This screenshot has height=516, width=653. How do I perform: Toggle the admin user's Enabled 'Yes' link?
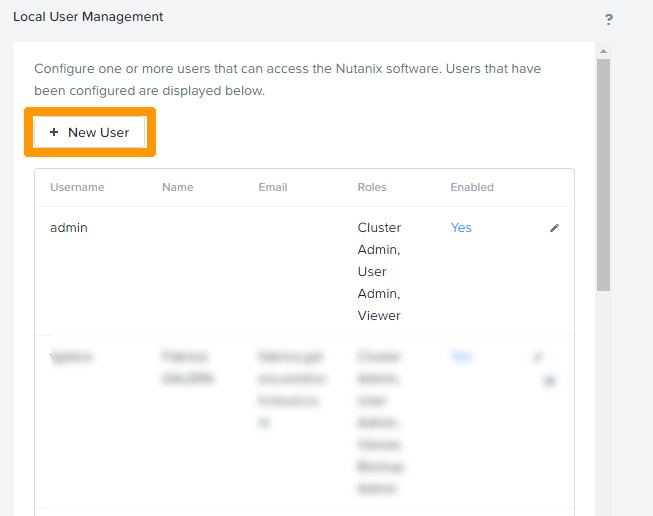click(x=461, y=228)
